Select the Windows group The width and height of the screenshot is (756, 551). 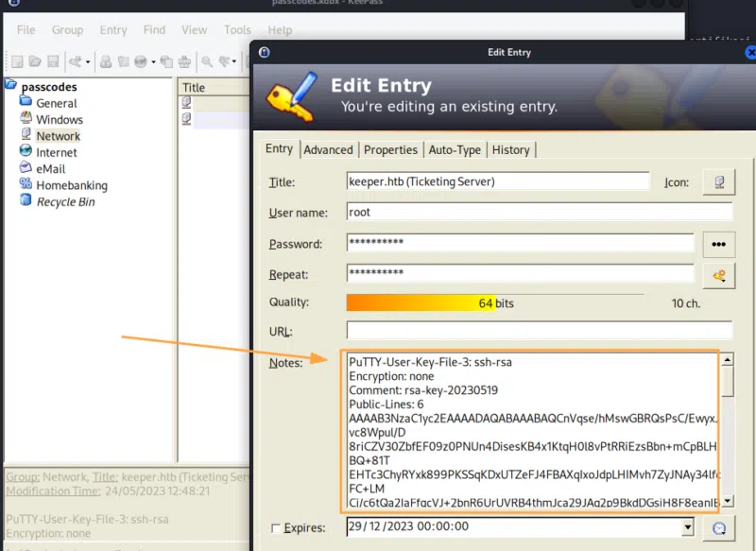pos(60,119)
